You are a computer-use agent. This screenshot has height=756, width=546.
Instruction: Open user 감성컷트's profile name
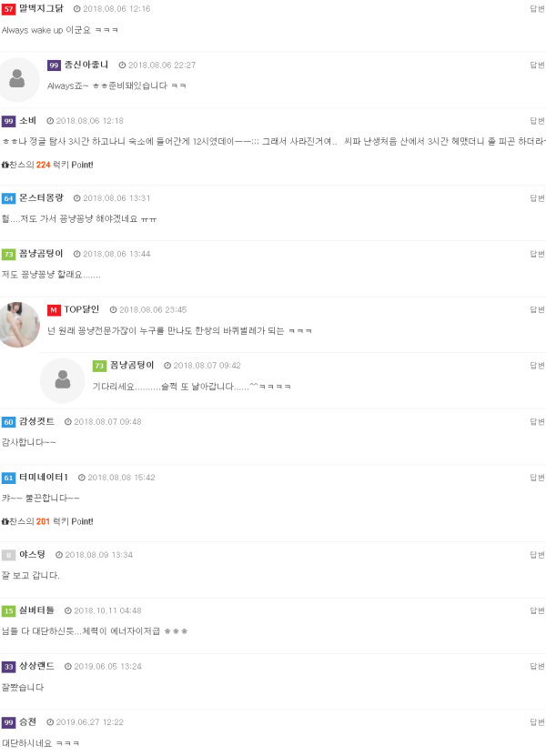36,421
